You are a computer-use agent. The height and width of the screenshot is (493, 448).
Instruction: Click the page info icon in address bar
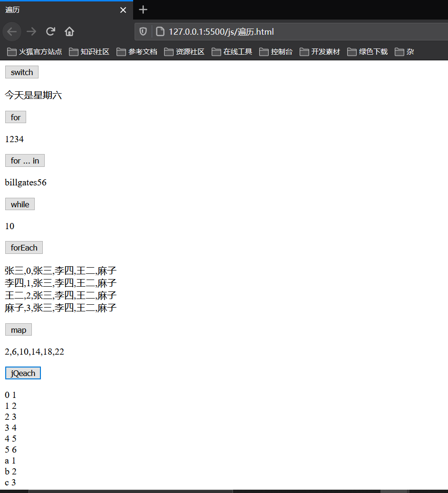[160, 31]
